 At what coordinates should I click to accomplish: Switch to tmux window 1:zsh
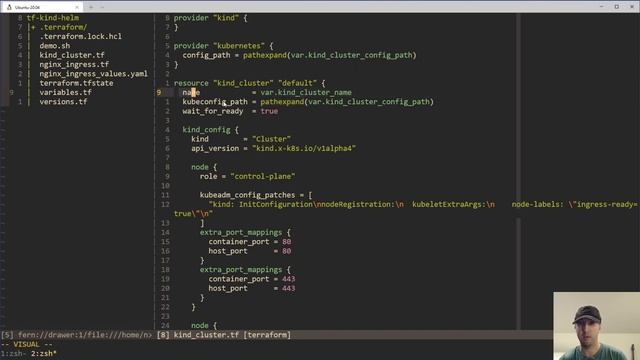[x=13, y=353]
